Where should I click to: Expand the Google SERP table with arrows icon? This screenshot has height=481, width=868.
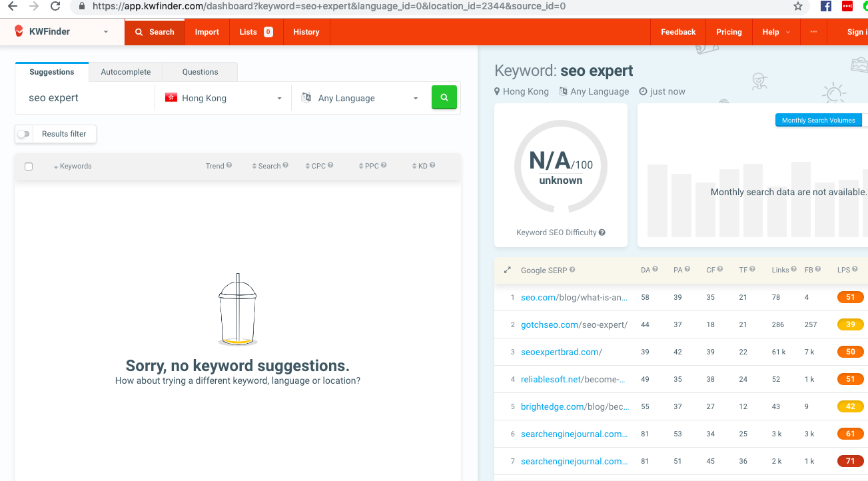pyautogui.click(x=508, y=270)
